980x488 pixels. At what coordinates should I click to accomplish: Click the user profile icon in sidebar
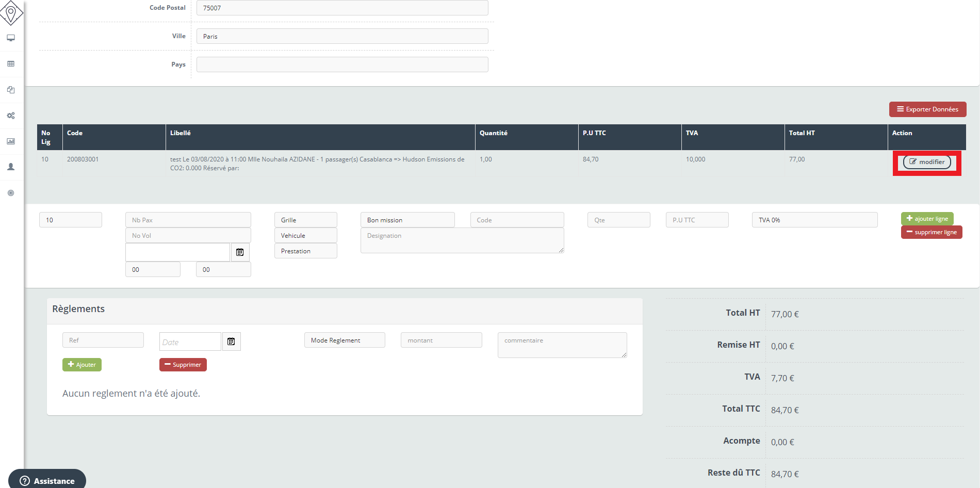pyautogui.click(x=11, y=167)
